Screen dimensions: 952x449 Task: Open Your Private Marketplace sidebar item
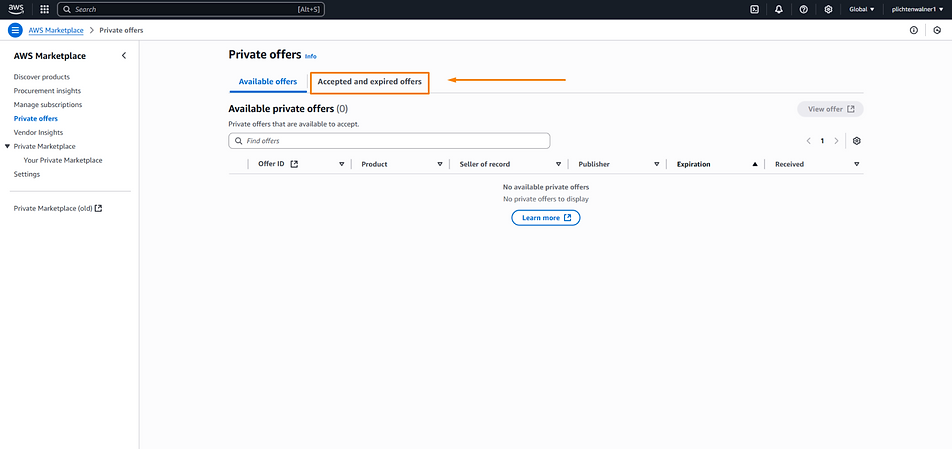(63, 160)
